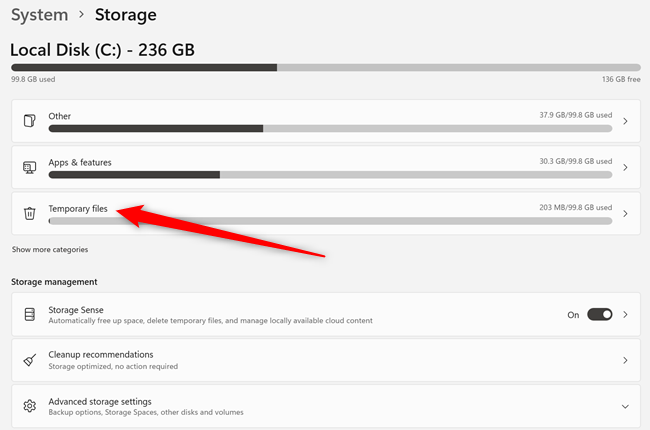Image resolution: width=650 pixels, height=430 pixels.
Task: Open the Temporary files label
Action: click(78, 208)
